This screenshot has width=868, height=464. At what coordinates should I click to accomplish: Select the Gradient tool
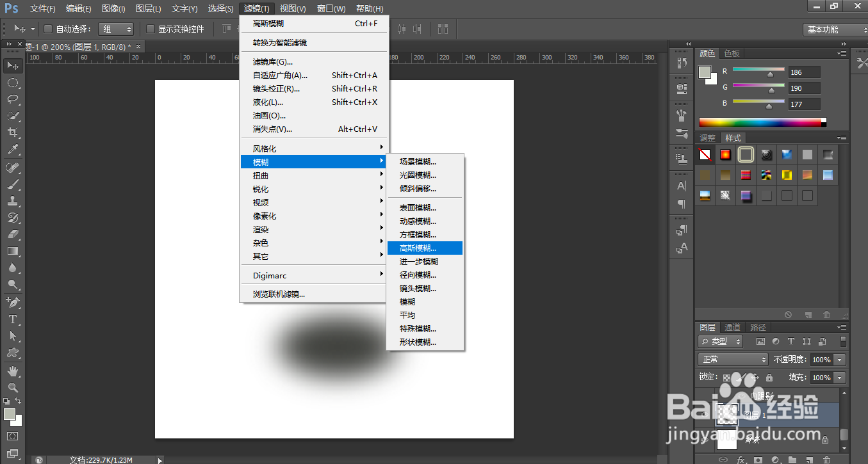click(x=13, y=251)
